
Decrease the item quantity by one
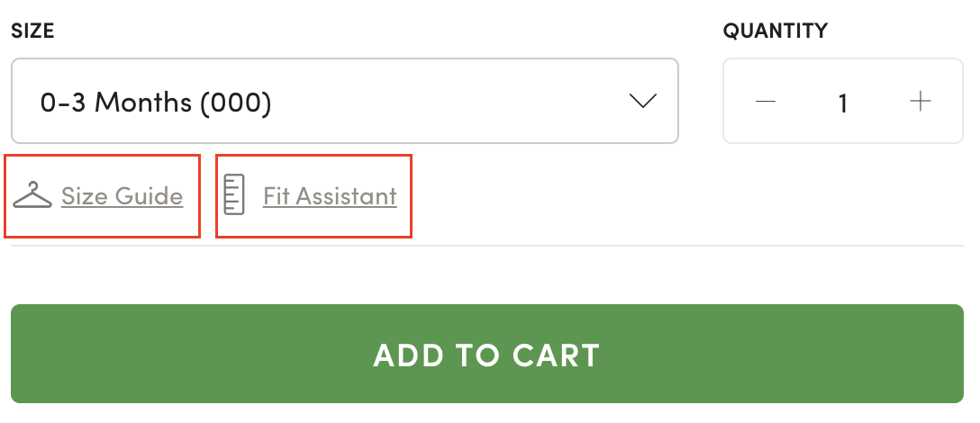[x=766, y=102]
